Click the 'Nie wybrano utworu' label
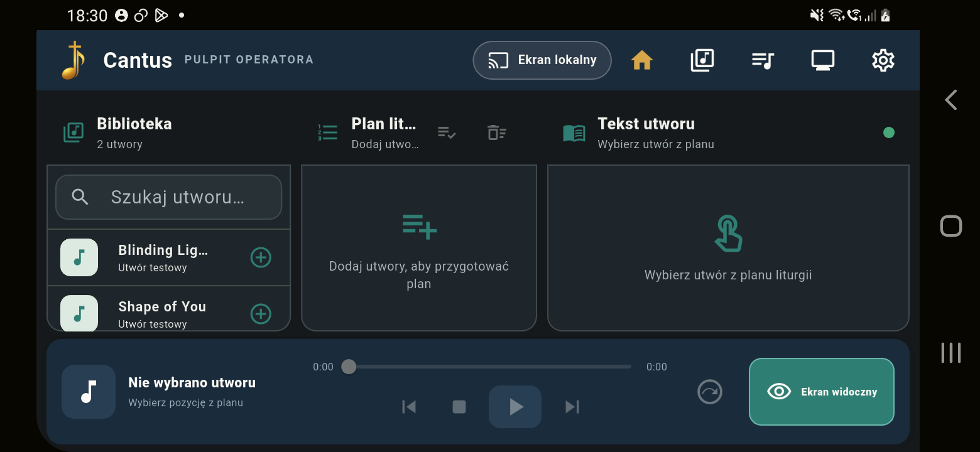Viewport: 980px width, 452px height. (192, 382)
